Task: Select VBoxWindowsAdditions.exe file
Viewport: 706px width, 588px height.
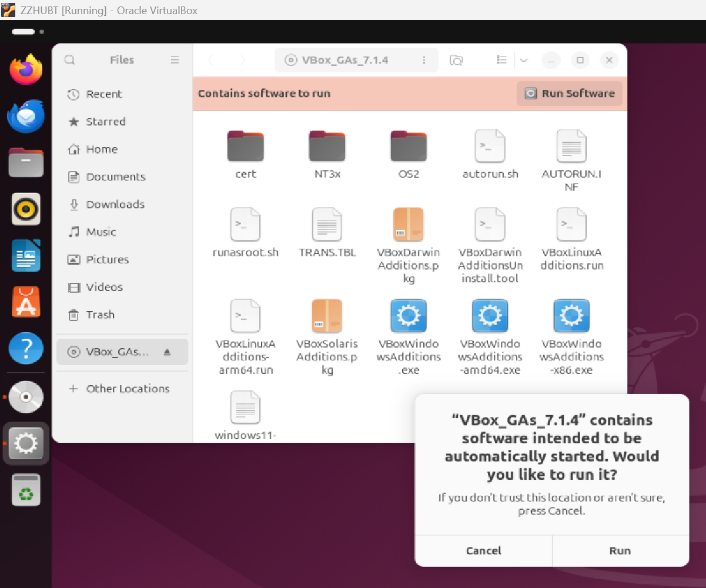Action: [x=409, y=338]
